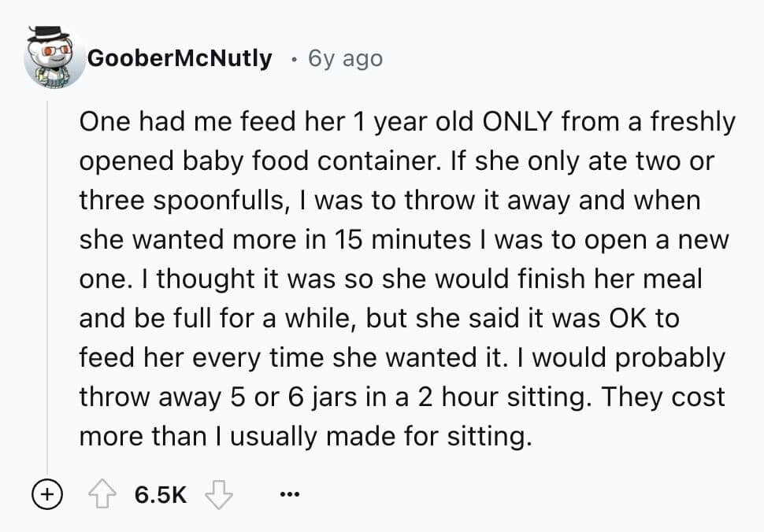The height and width of the screenshot is (532, 764).
Task: Click the "6y ago" timestamp
Action: coord(346,58)
